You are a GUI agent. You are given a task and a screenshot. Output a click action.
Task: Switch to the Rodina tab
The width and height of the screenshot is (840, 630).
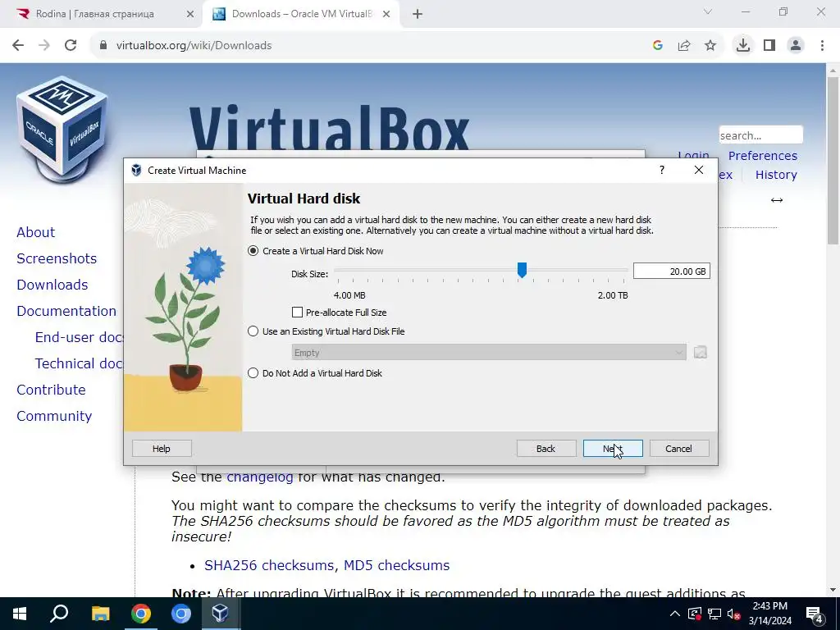pos(102,14)
